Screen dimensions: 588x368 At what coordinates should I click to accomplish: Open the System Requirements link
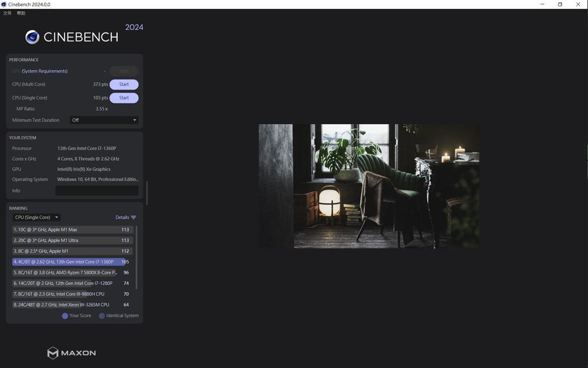pos(45,71)
